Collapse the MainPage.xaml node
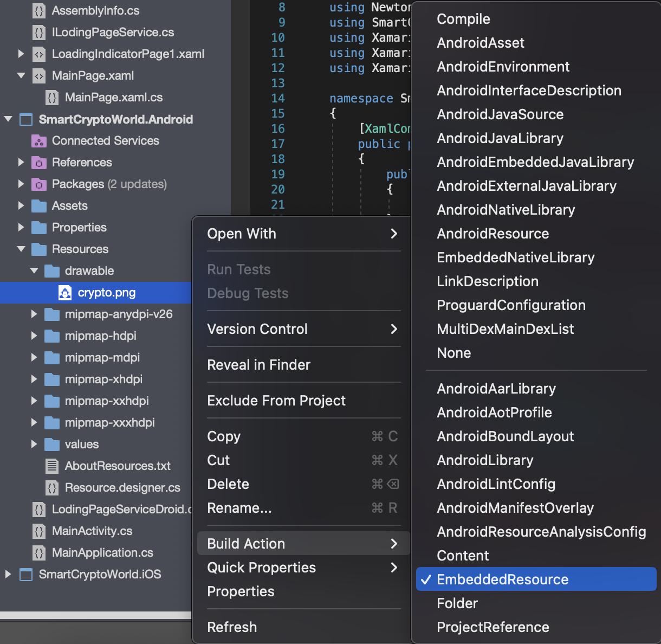This screenshot has height=644, width=661. (21, 75)
